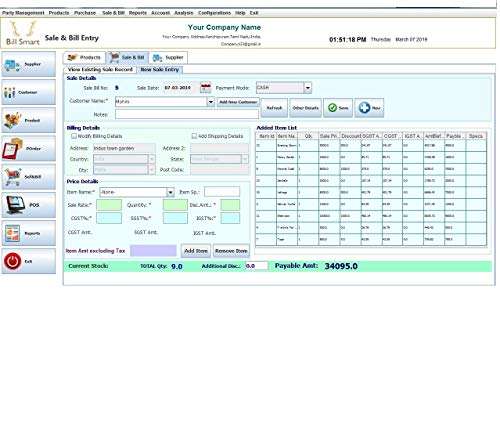
Task: Click the CGST% field
Action: 109,218
